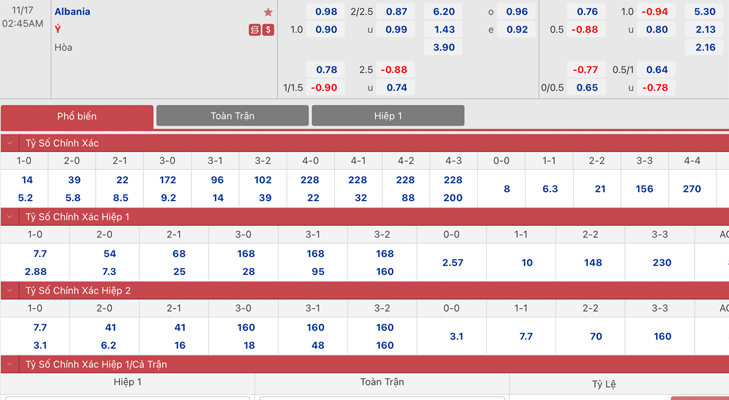This screenshot has width=729, height=400.
Task: Select first-half draw odds 2.16
Action: [705, 47]
